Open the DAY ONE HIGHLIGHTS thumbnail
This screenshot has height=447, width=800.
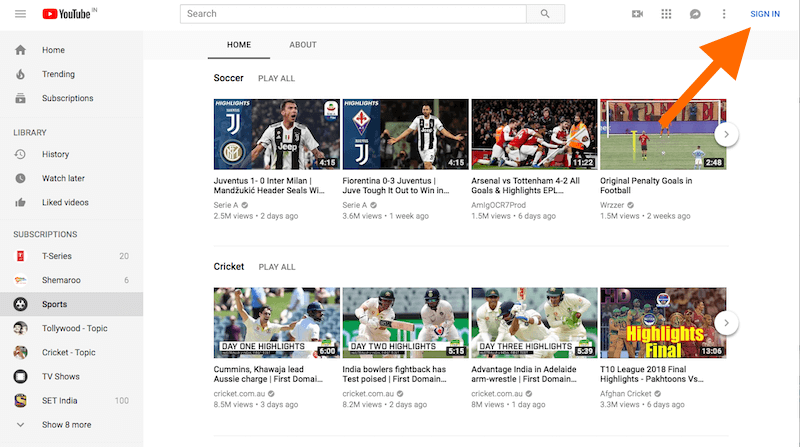tap(277, 322)
